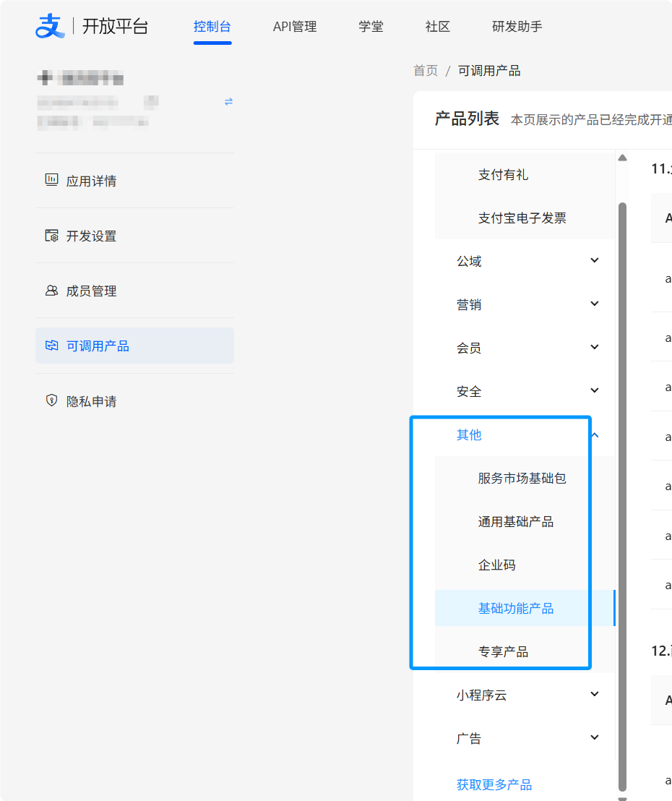This screenshot has height=801, width=672.
Task: Go to 社区 navigation item
Action: coord(438,27)
